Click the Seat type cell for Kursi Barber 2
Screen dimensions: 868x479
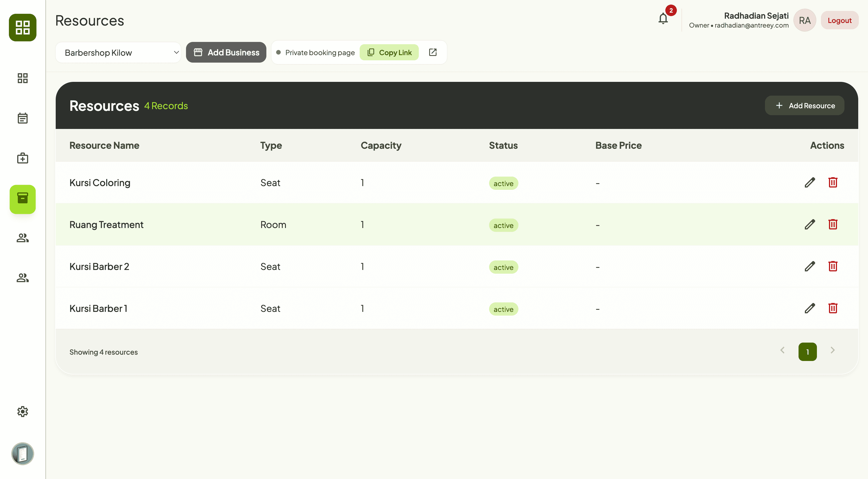tap(270, 266)
